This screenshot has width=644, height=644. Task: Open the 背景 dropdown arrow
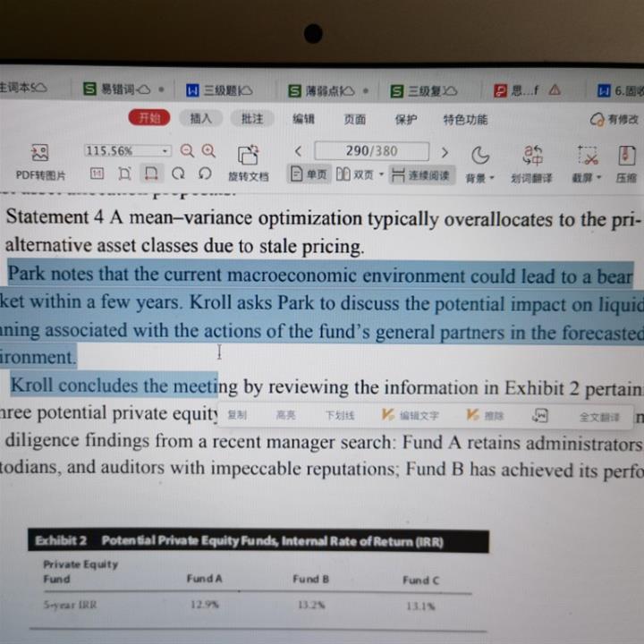click(491, 178)
